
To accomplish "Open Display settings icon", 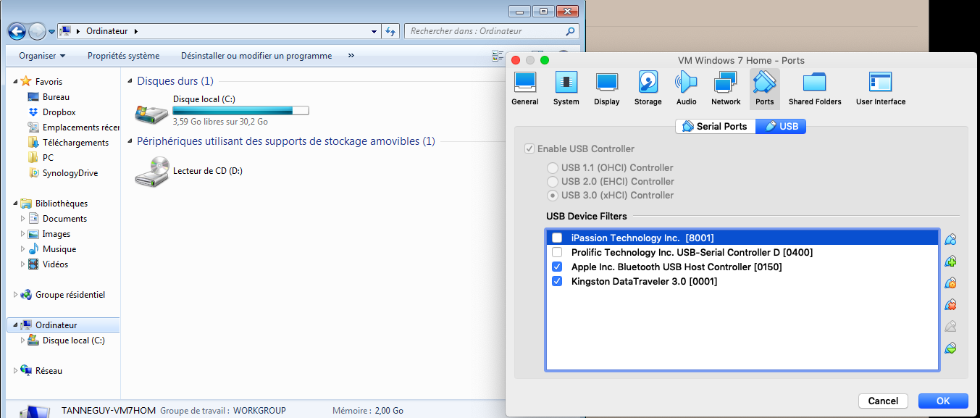I will 606,89.
